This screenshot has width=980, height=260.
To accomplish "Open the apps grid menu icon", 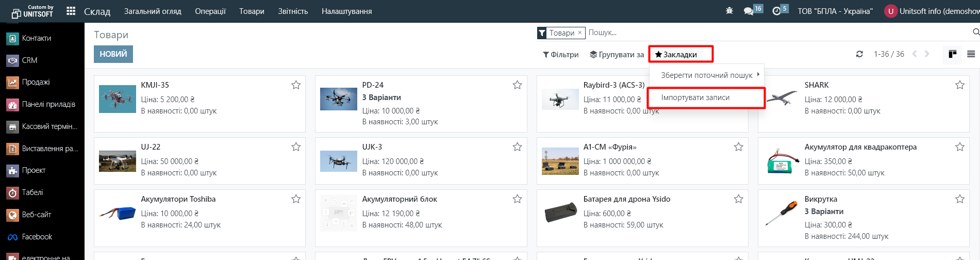I will point(71,11).
